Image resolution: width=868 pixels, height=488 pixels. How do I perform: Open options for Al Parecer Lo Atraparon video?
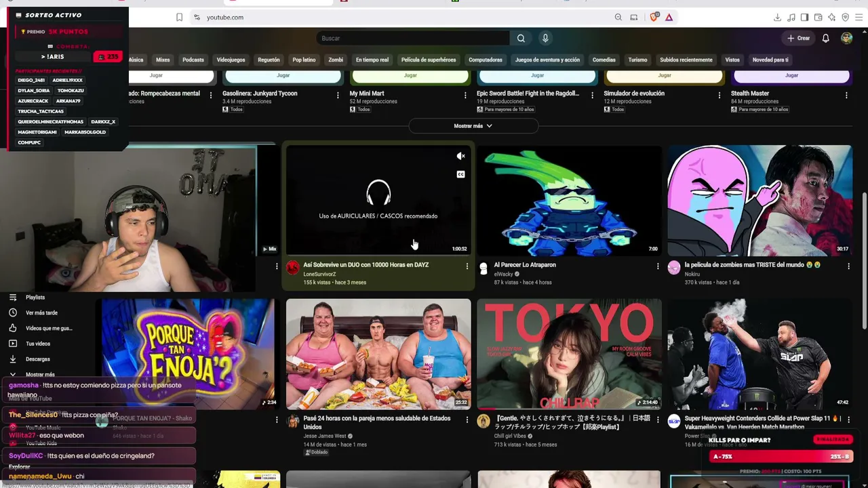[657, 266]
